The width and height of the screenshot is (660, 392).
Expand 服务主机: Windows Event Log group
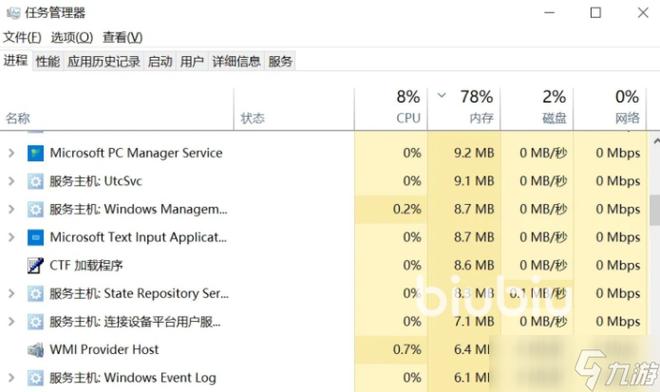pyautogui.click(x=11, y=378)
